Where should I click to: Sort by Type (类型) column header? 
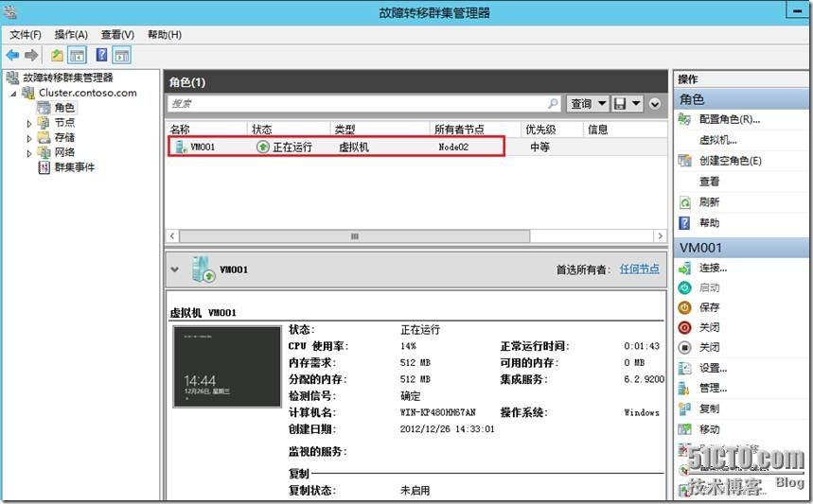(380, 130)
